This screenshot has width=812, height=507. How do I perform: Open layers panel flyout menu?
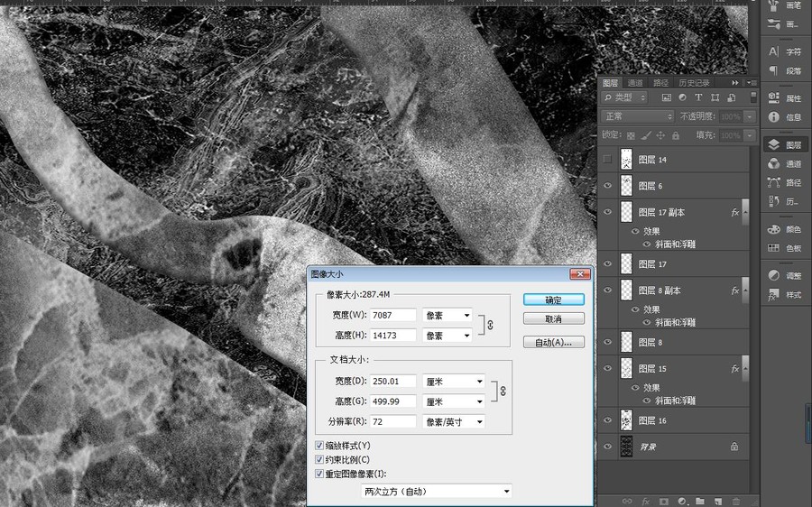pyautogui.click(x=752, y=83)
